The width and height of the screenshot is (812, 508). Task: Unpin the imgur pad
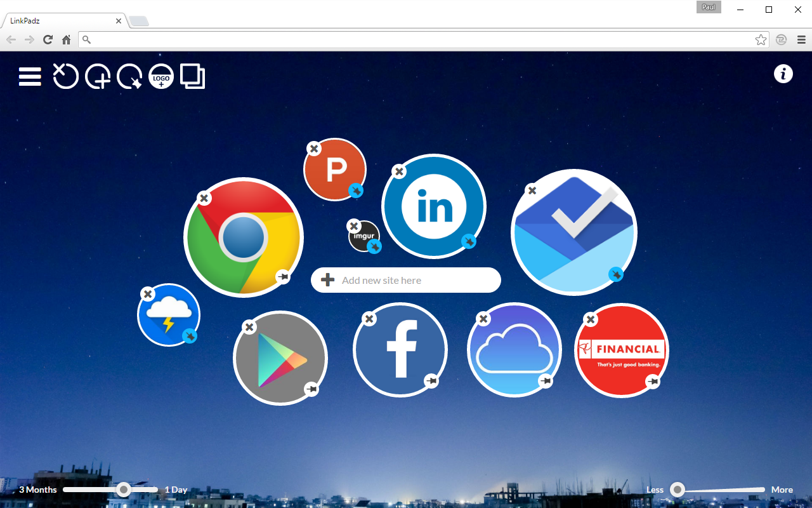pos(374,246)
